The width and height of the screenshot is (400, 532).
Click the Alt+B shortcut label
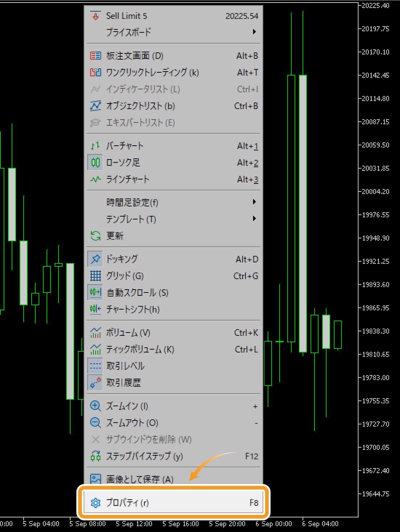point(247,56)
